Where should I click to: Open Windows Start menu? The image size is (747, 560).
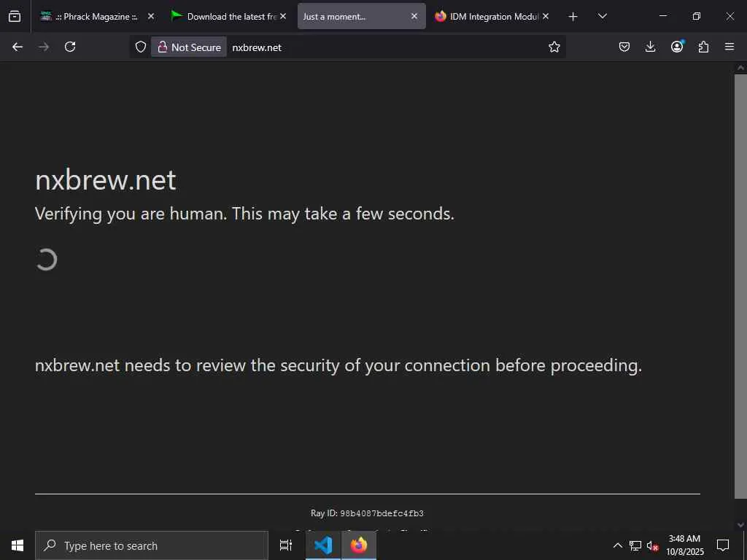pos(18,545)
